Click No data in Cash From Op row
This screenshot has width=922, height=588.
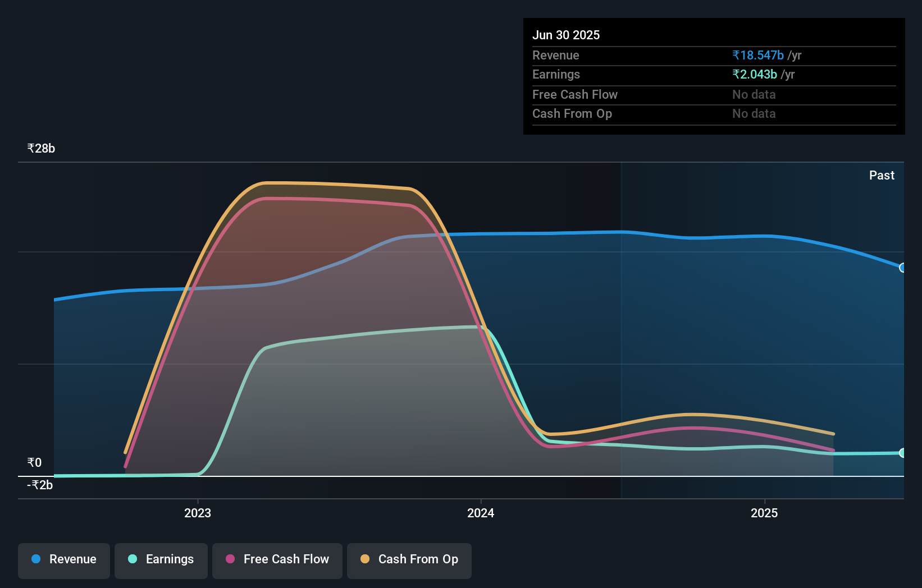[x=754, y=113]
